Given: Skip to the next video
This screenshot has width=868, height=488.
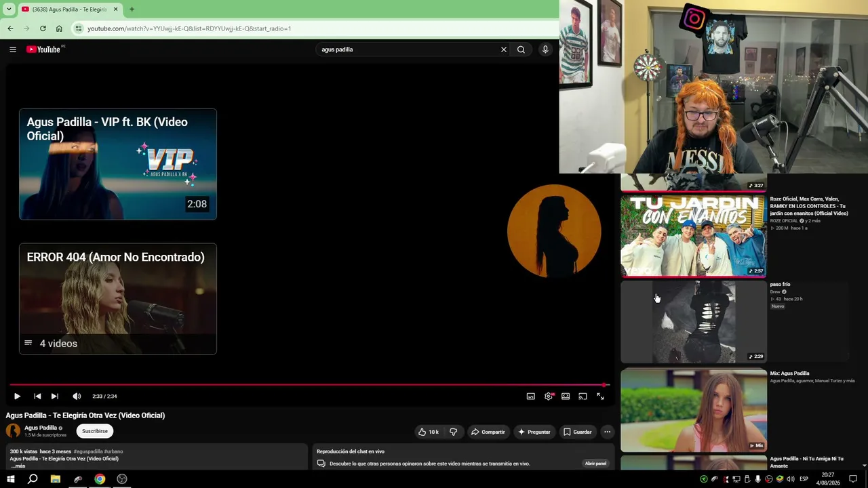Looking at the screenshot, I should [x=55, y=396].
